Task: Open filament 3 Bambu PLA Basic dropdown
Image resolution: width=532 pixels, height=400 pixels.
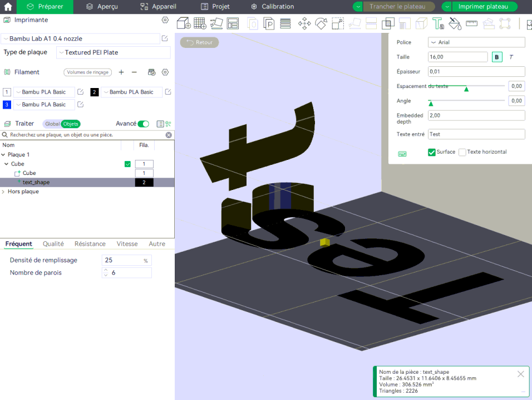Action: (x=44, y=105)
